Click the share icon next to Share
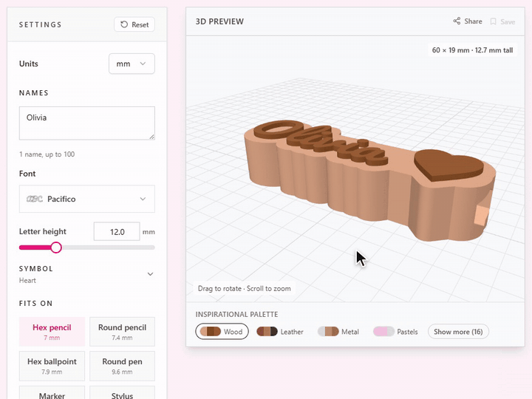 [457, 21]
